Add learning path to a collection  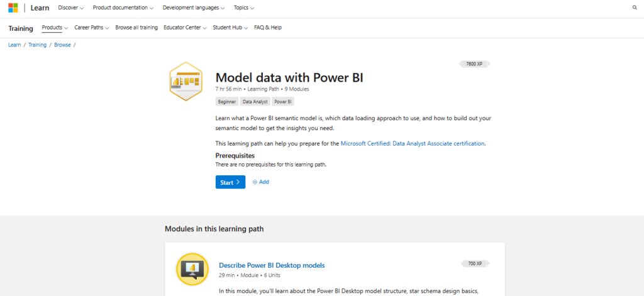(x=261, y=182)
